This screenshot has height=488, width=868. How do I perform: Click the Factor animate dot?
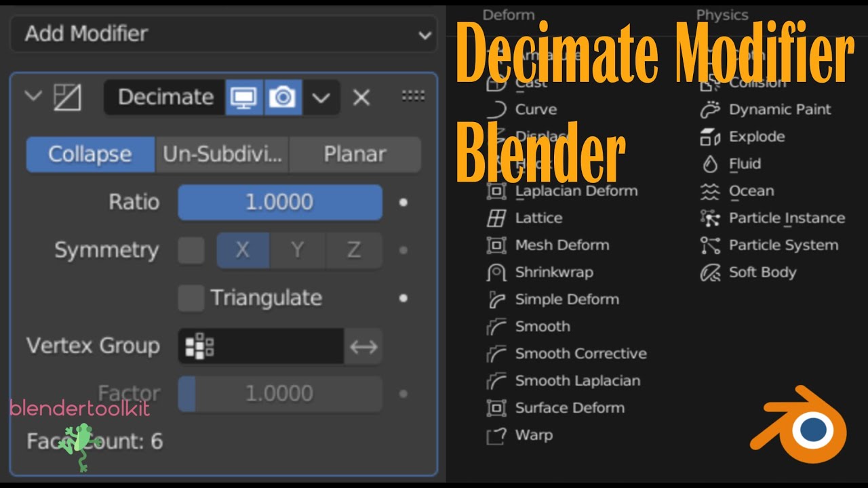pyautogui.click(x=403, y=394)
